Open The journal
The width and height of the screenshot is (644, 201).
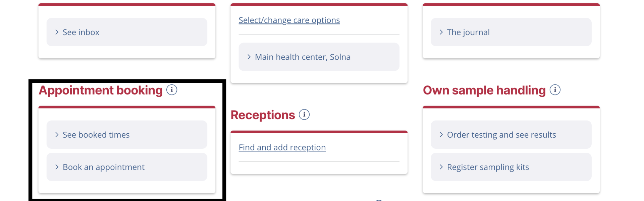tap(511, 32)
